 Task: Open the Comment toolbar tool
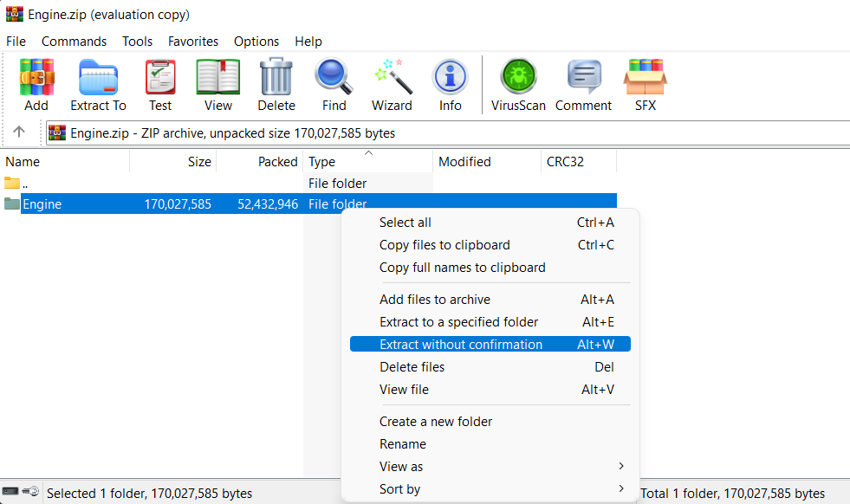[x=583, y=85]
